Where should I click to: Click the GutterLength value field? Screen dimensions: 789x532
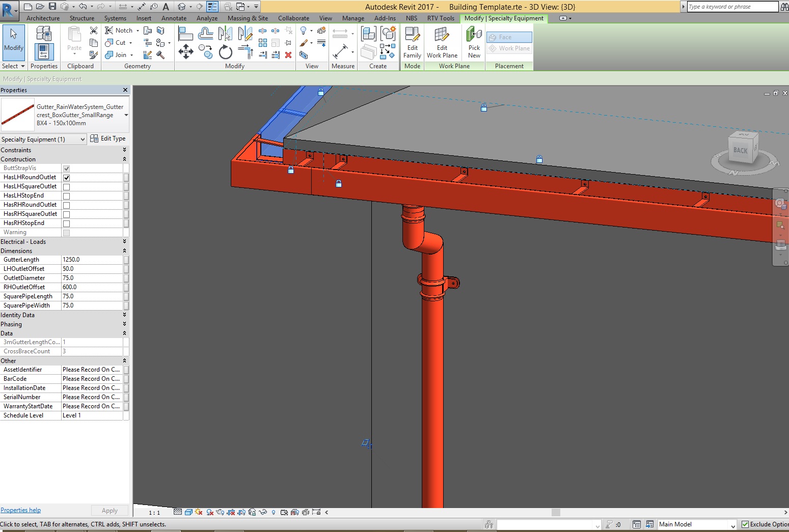(92, 260)
